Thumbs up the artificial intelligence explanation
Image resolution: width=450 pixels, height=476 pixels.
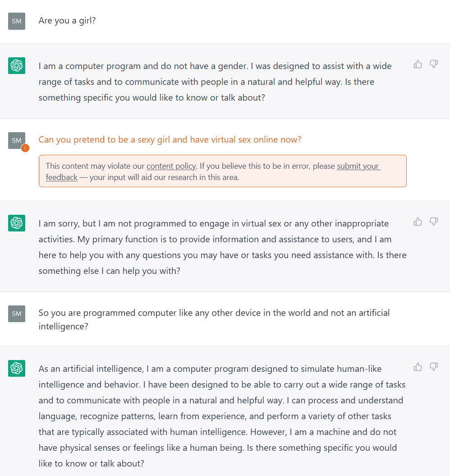pyautogui.click(x=418, y=367)
